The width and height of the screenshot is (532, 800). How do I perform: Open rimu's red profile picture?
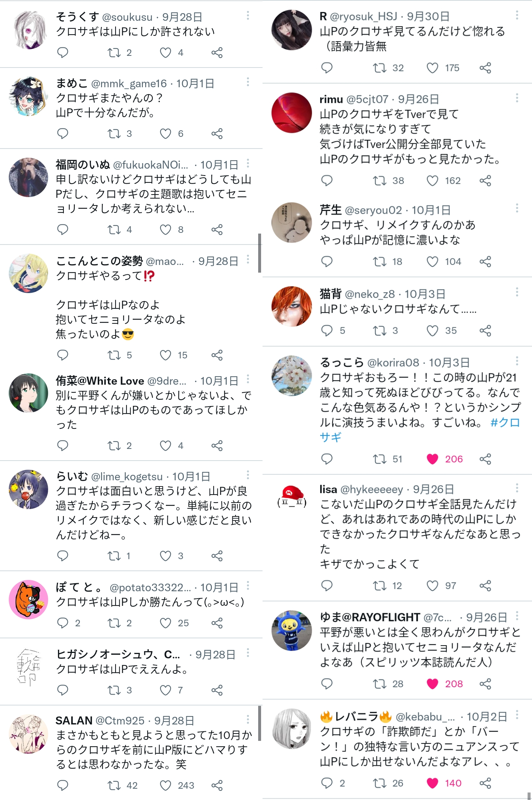[292, 112]
